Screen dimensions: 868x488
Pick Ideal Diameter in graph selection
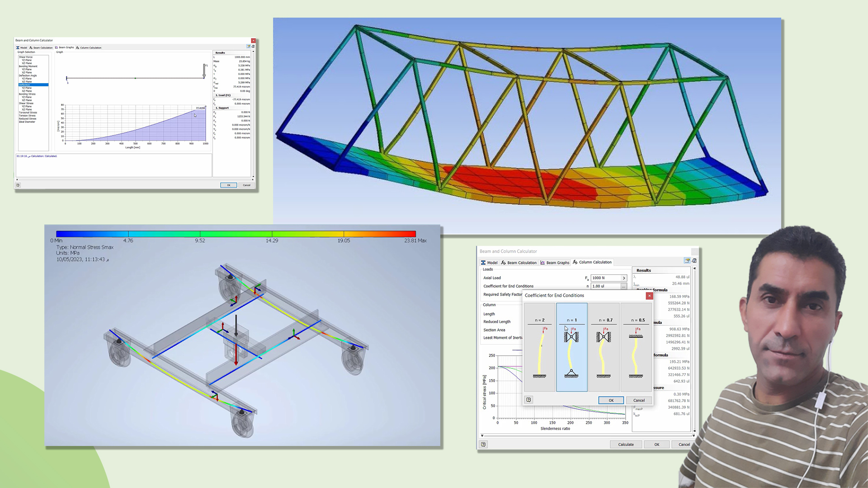[27, 122]
